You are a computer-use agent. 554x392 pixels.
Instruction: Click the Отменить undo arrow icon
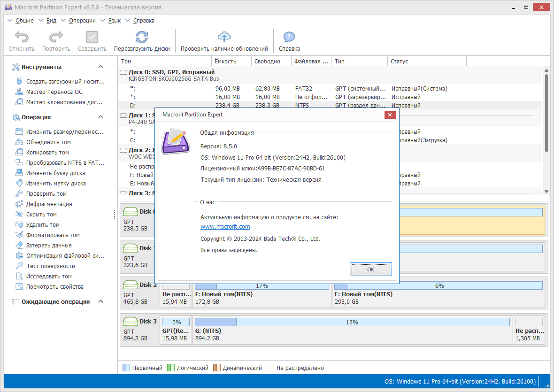click(x=22, y=37)
